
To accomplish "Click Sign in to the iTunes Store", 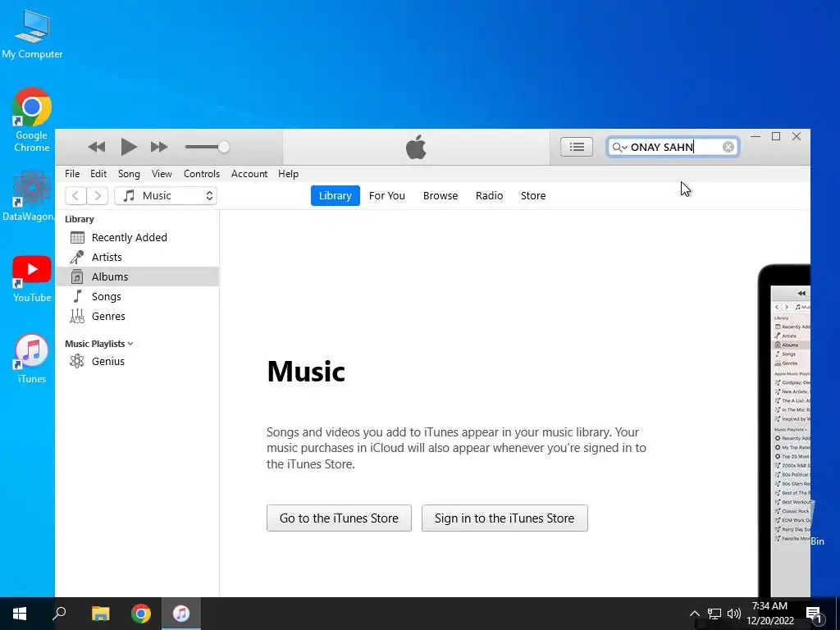I will (504, 518).
